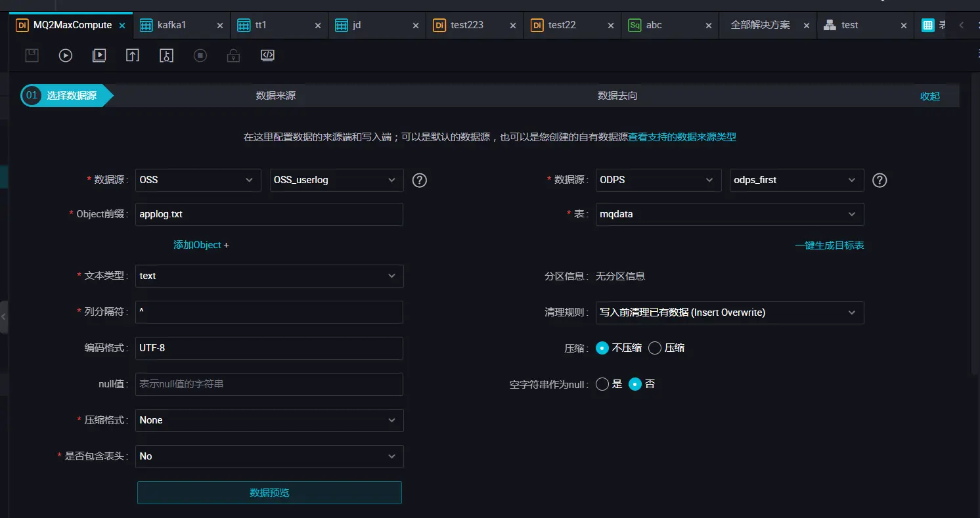Screen dimensions: 980x518
Task: Click the scheduling clock icon in the toolbar
Action: (166, 55)
